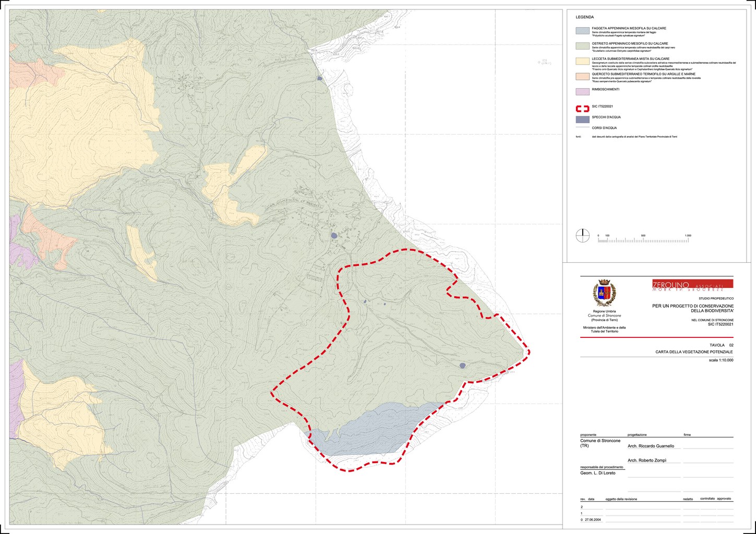Click the Corsi d'Acqua line symbol in legend
Screen dimensions: 756x534
click(582, 127)
